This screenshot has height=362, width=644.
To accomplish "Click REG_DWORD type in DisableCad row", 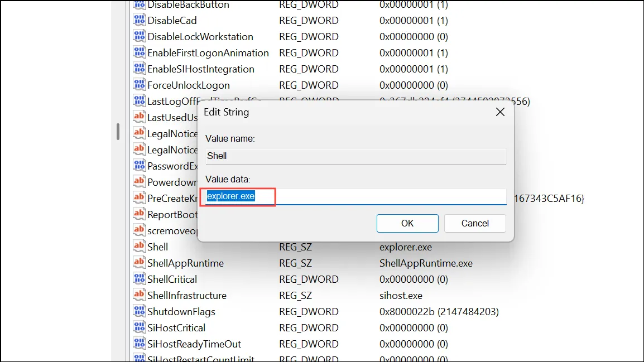I will point(309,21).
